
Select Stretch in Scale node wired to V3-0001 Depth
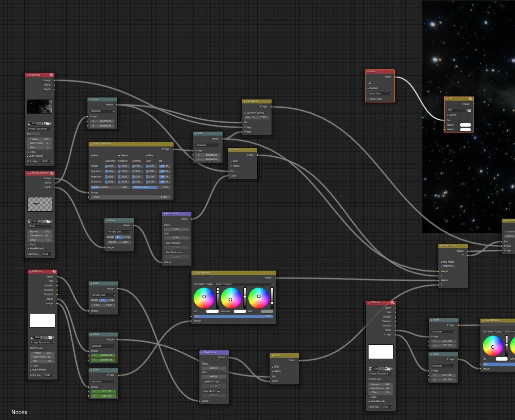110,237
